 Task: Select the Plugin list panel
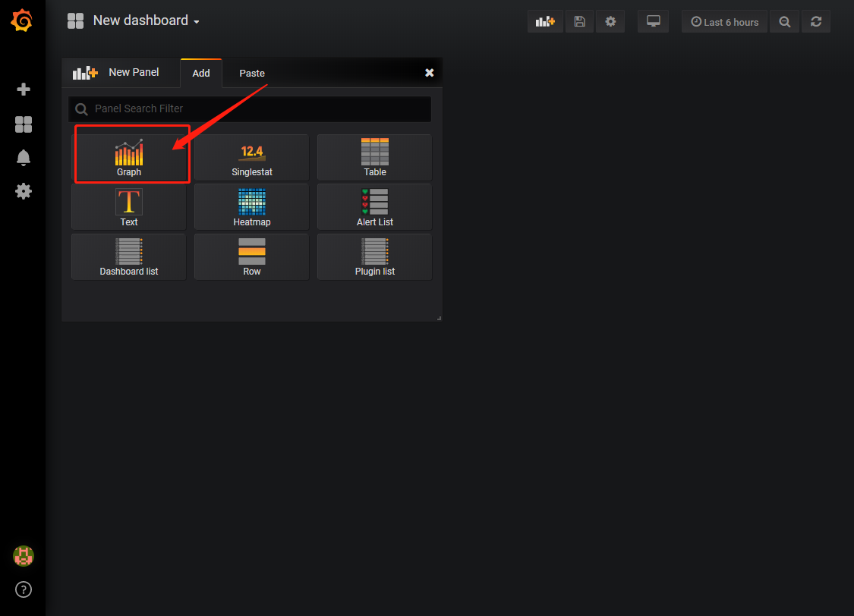[374, 256]
